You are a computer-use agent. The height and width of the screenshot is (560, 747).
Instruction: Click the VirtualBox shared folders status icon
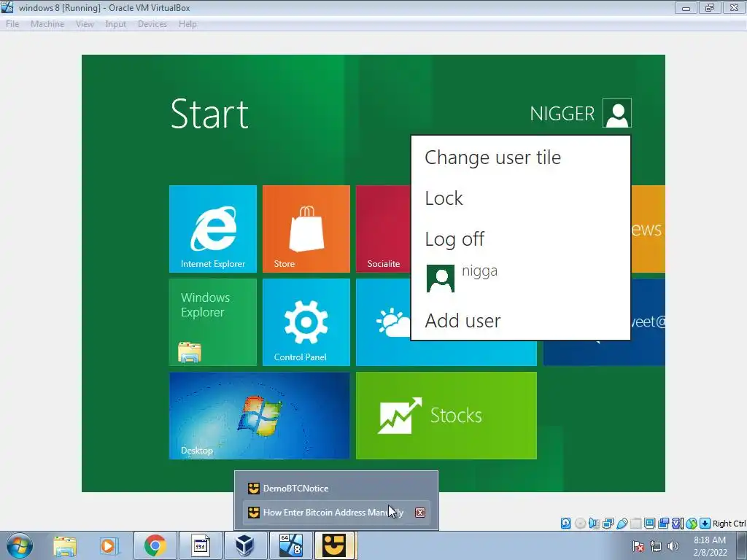point(635,524)
